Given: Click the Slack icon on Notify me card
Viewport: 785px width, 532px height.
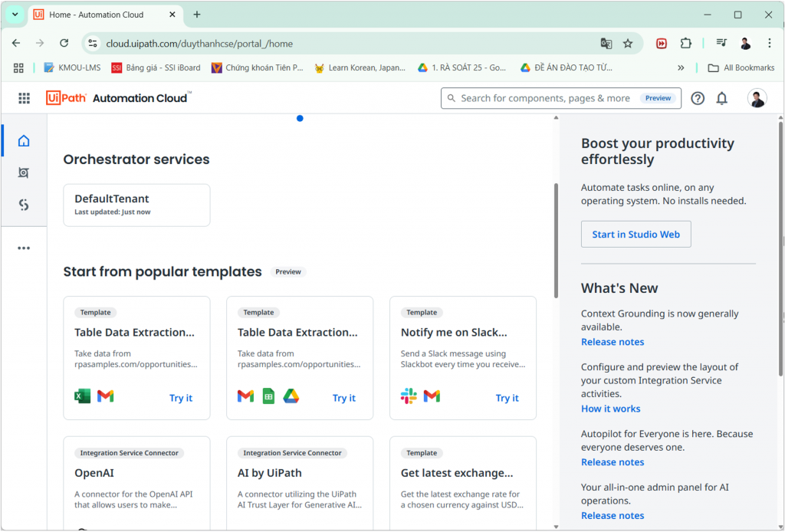Looking at the screenshot, I should click(409, 396).
